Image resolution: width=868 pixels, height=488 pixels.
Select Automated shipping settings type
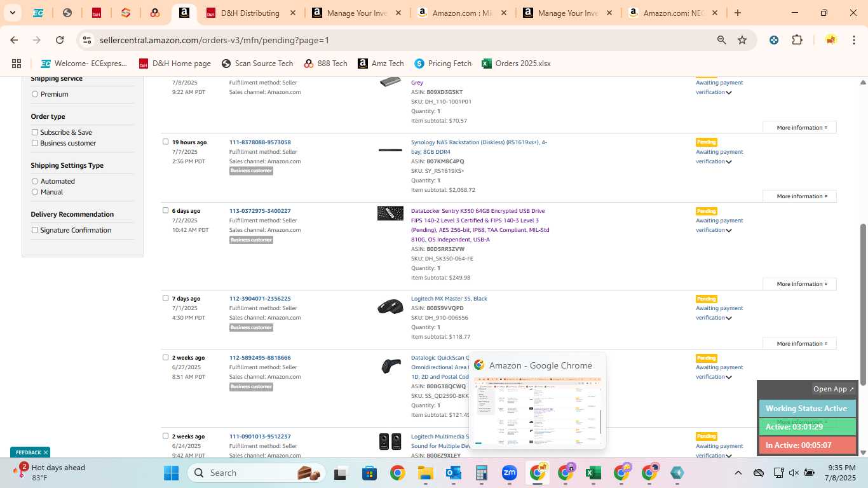(x=35, y=181)
